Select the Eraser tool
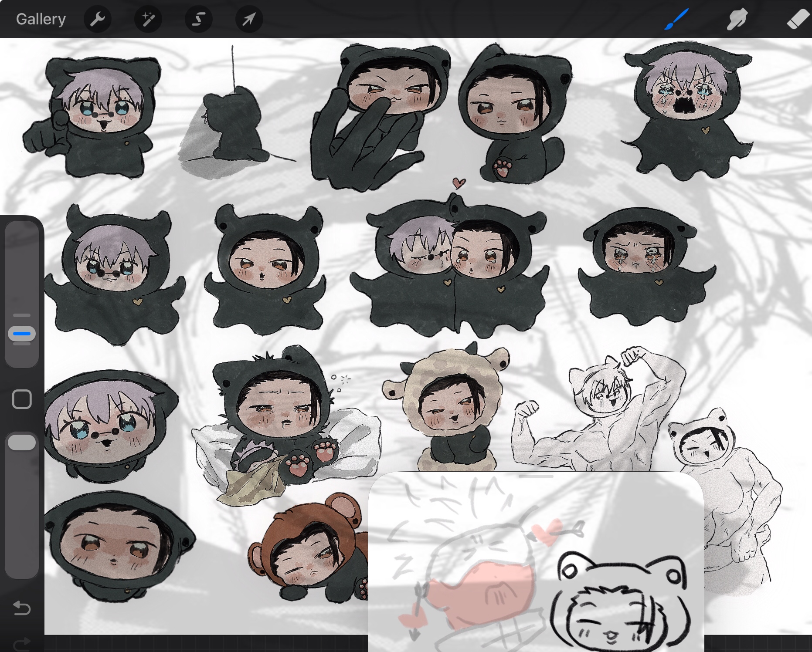 797,19
